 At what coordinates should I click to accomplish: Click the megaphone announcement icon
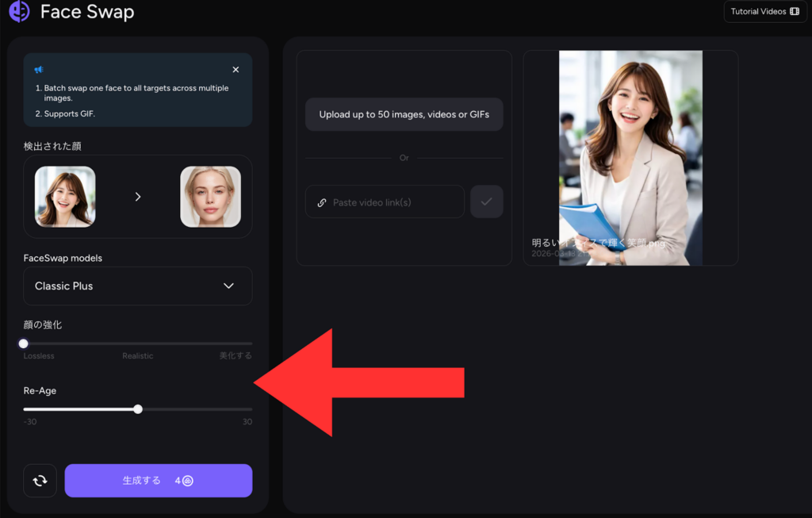click(39, 70)
